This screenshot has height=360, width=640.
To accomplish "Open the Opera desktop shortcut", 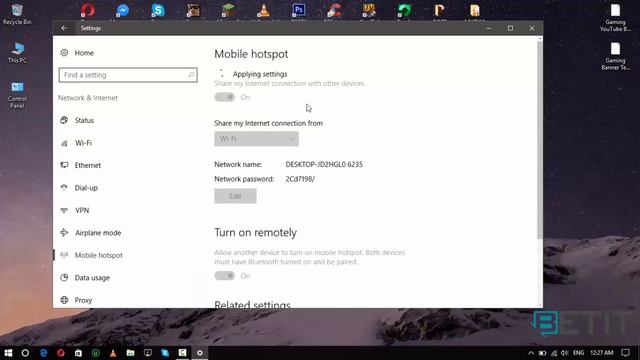I will 87,10.
